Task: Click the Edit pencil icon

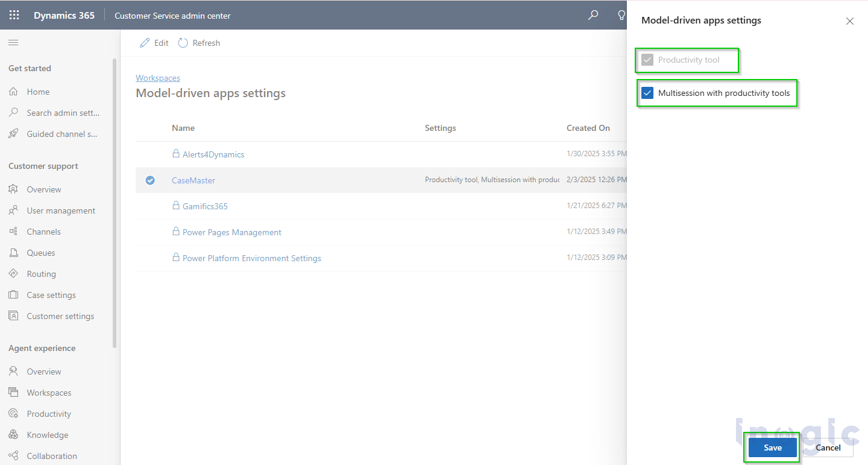Action: [145, 43]
